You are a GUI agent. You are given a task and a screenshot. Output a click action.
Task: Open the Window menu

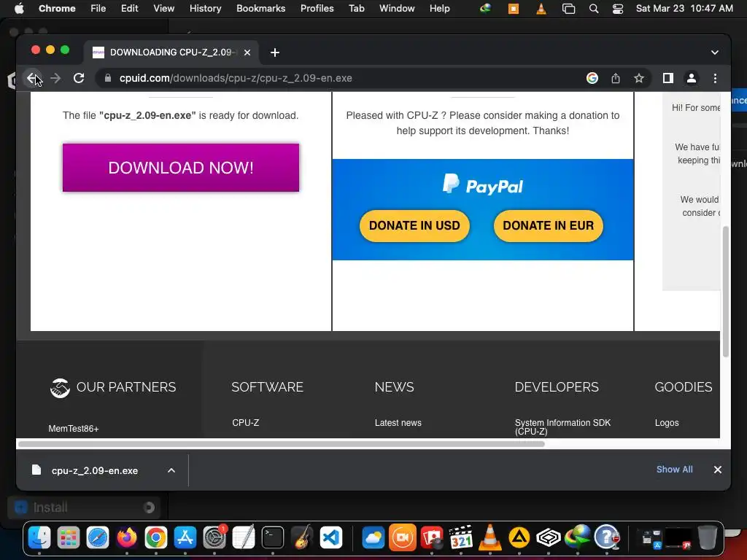pyautogui.click(x=397, y=9)
